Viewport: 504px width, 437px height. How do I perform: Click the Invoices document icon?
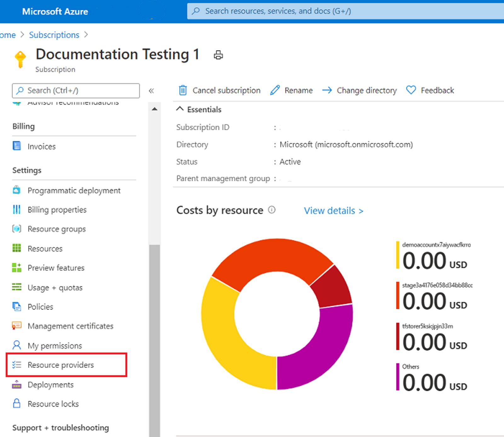tap(17, 146)
